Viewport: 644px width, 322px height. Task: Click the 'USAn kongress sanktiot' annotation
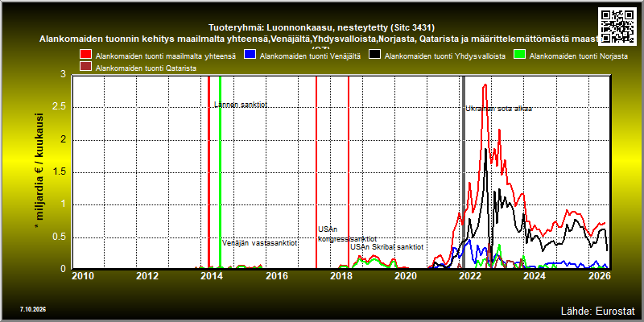[348, 234]
